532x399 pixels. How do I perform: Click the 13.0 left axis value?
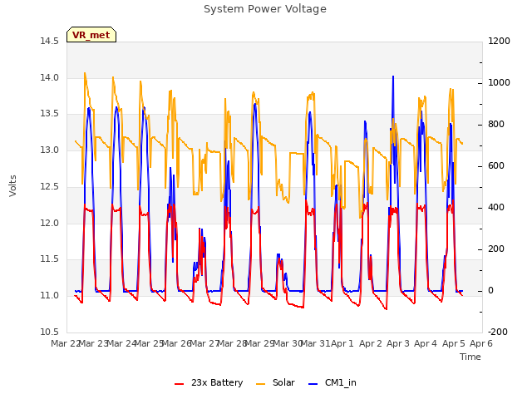click(50, 150)
